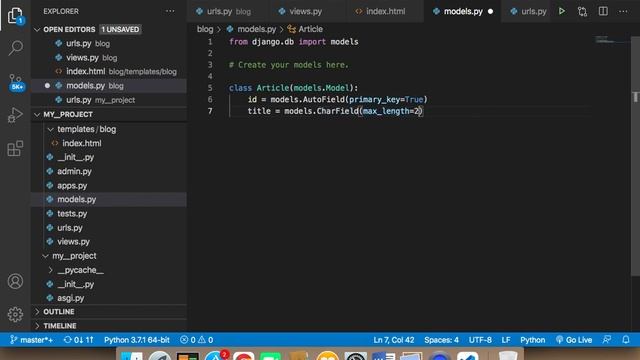Collapse the templates/blog folder
Viewport: 640px width, 360px height.
pyautogui.click(x=50, y=129)
